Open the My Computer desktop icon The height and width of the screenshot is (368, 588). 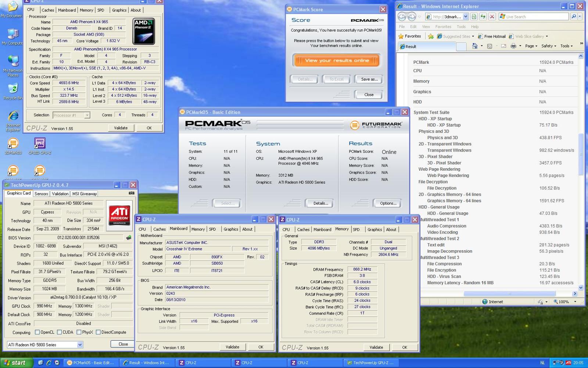12,37
